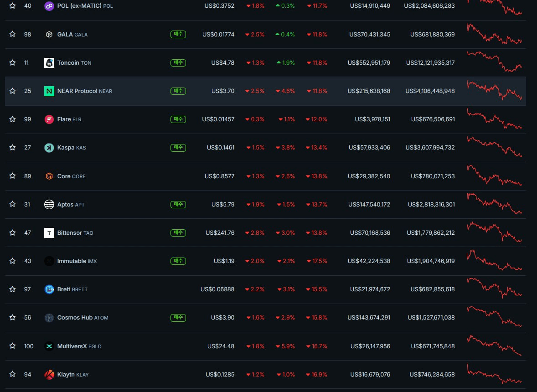Click the Cosmos Hub ATOM logo icon

click(x=49, y=318)
